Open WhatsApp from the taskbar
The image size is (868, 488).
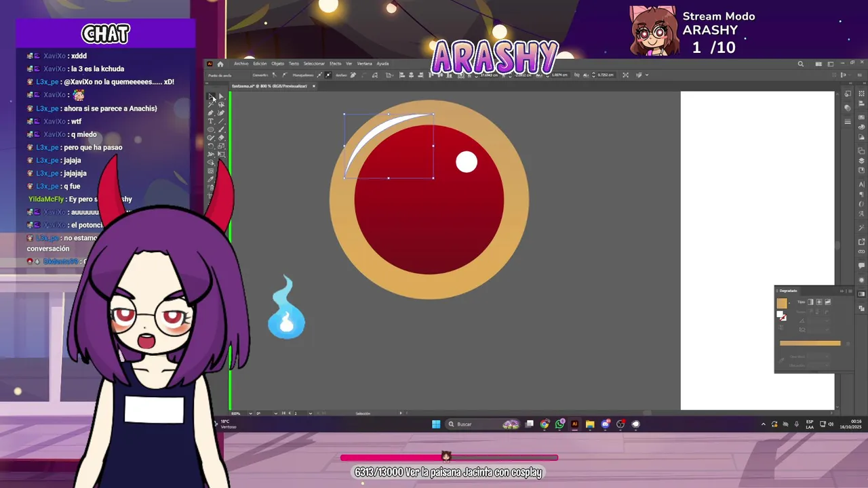point(559,424)
